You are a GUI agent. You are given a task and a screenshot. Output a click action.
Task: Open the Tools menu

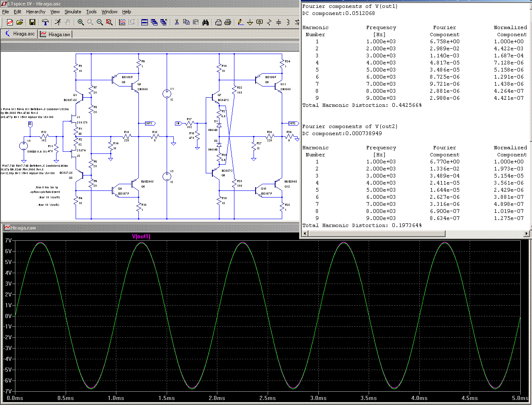click(91, 12)
